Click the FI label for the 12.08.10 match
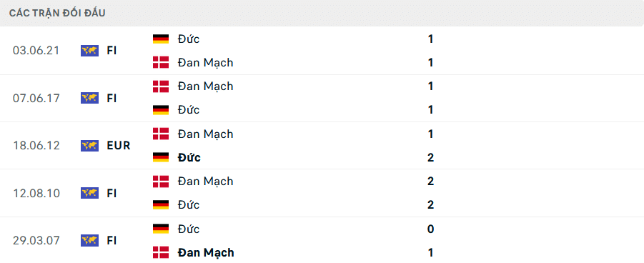 (x=112, y=193)
